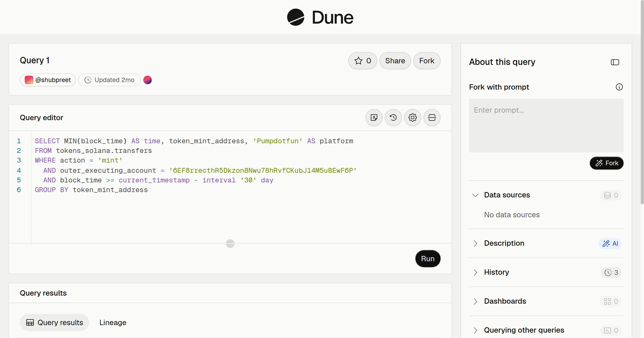The image size is (644, 338).
Task: Click the Query 1 title
Action: pos(35,60)
